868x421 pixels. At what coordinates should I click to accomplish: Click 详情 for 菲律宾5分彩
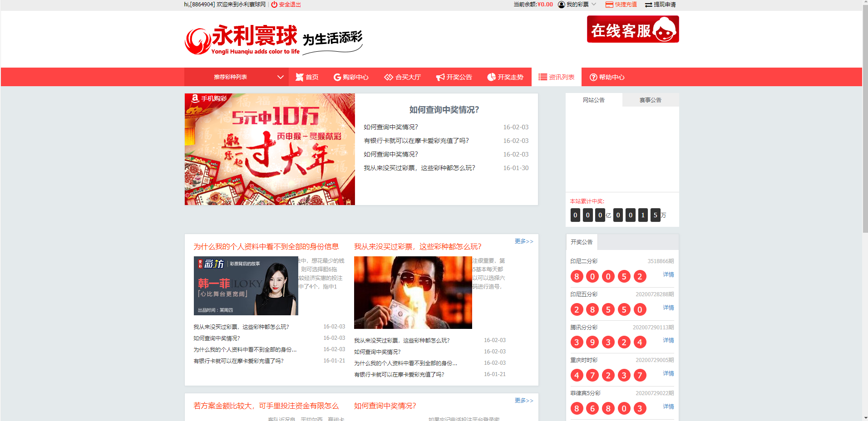668,406
